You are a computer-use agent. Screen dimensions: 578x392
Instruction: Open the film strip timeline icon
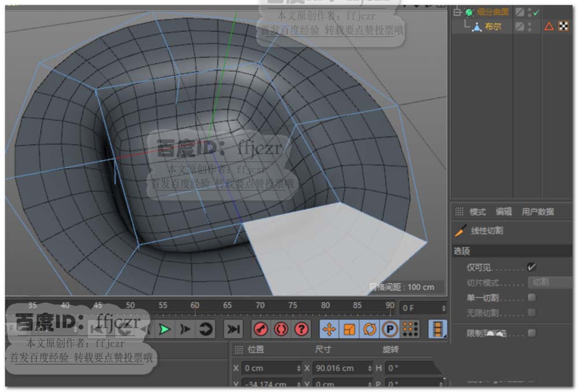(438, 329)
